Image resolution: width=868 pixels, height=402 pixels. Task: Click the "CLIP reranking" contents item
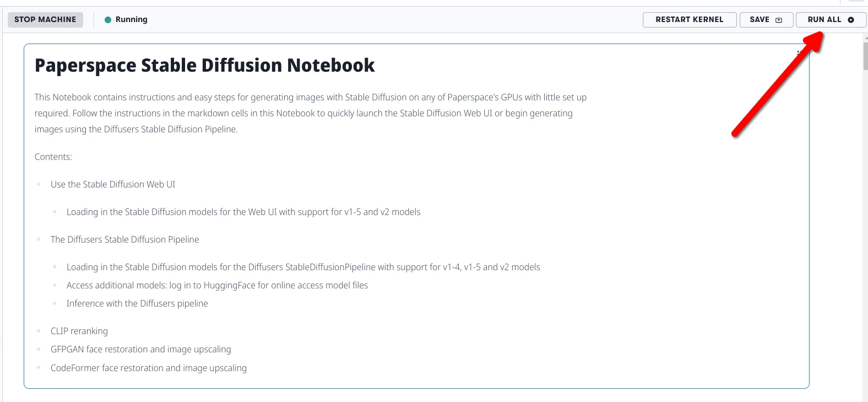point(79,331)
